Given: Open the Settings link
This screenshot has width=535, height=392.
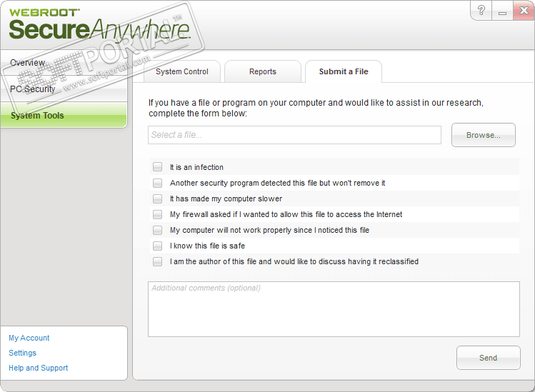Looking at the screenshot, I should click(23, 353).
